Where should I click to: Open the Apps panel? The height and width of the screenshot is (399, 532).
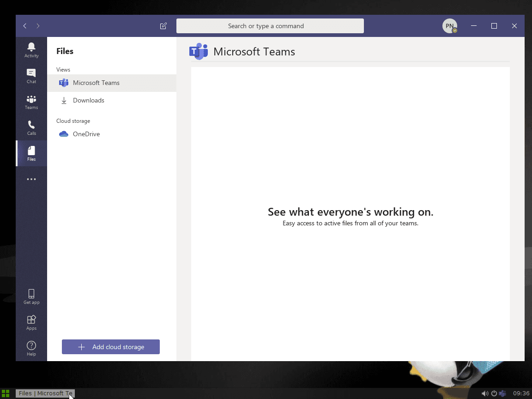[31, 321]
